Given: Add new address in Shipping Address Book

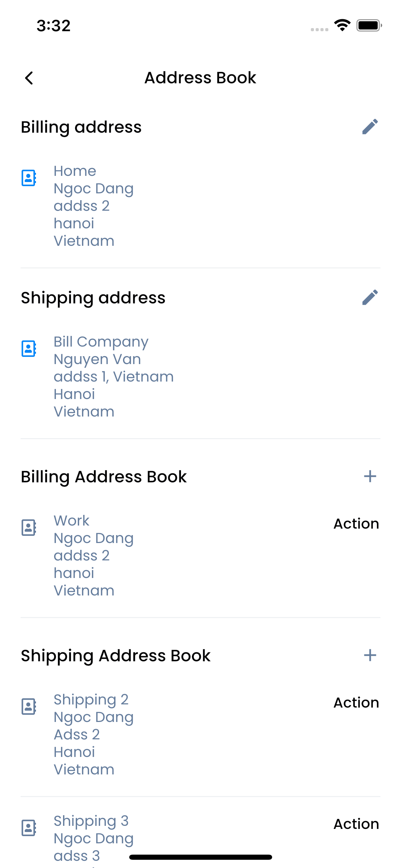Looking at the screenshot, I should [370, 655].
